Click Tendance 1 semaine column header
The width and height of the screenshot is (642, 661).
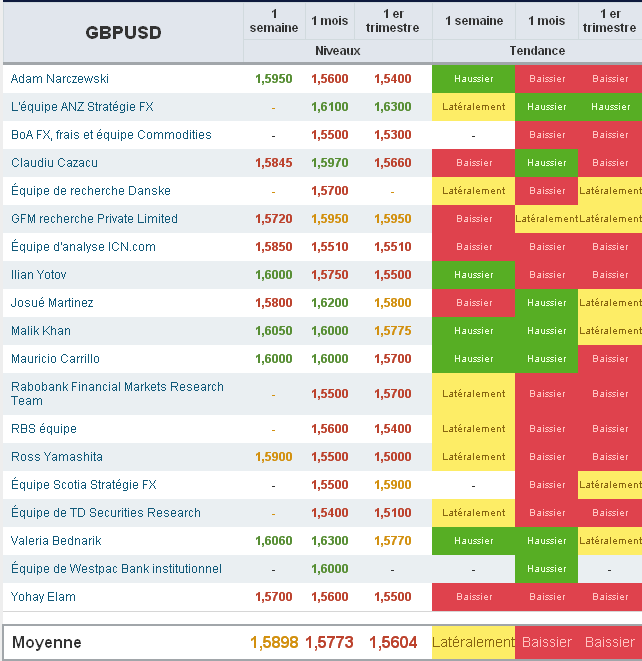[x=474, y=21]
